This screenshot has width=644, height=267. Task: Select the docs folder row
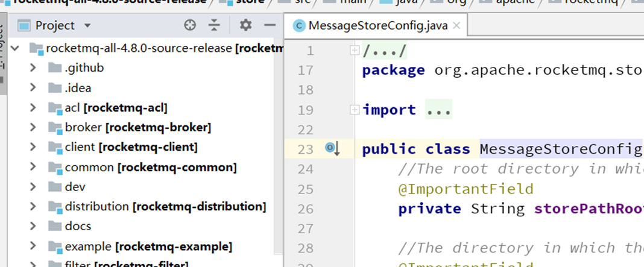(141, 226)
